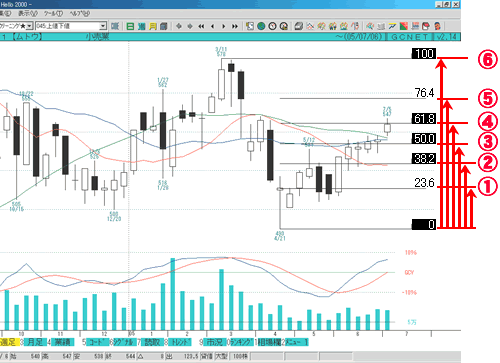Screen dimensions: 500x363
Task: Click the 小売業 sector label in header
Action: pyautogui.click(x=97, y=37)
